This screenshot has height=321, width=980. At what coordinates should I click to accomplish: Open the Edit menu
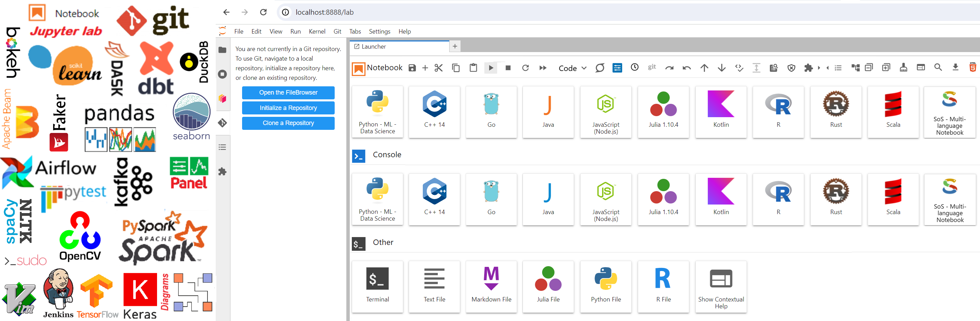coord(256,32)
